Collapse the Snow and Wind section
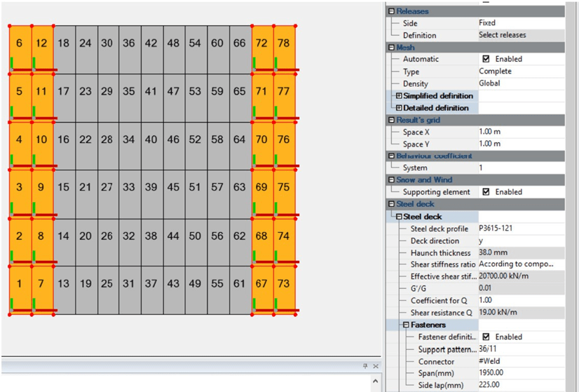The width and height of the screenshot is (579, 392). click(x=390, y=180)
